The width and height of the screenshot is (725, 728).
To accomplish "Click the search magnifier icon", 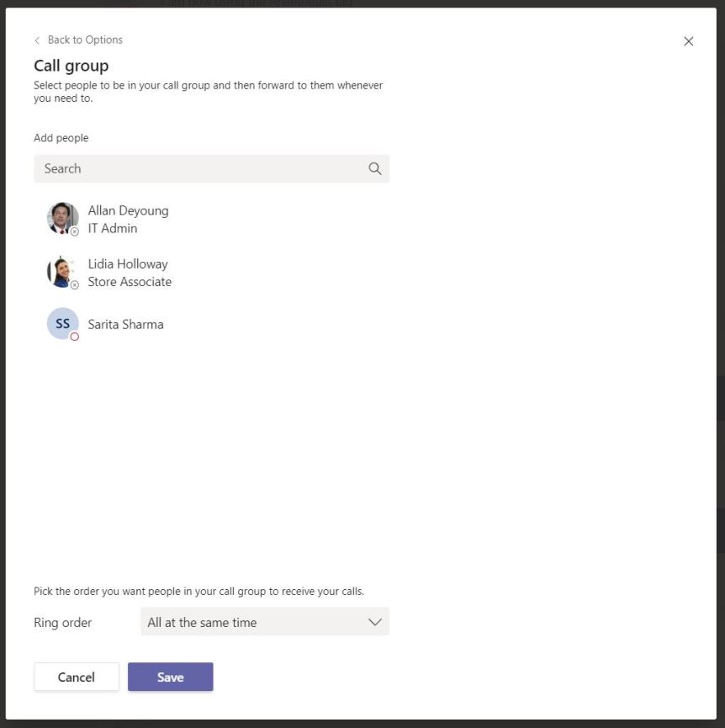I will click(375, 168).
